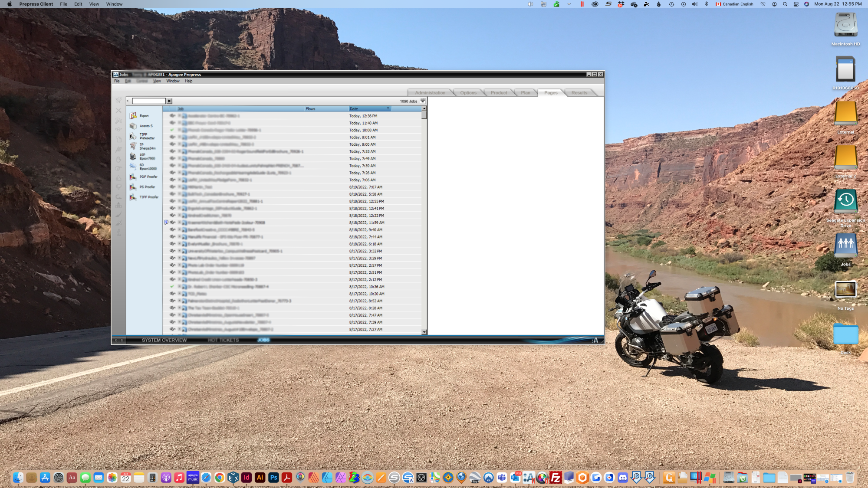Screen dimensions: 868x488
Task: Click the info badge on 11:59 AM job
Action: click(x=166, y=223)
